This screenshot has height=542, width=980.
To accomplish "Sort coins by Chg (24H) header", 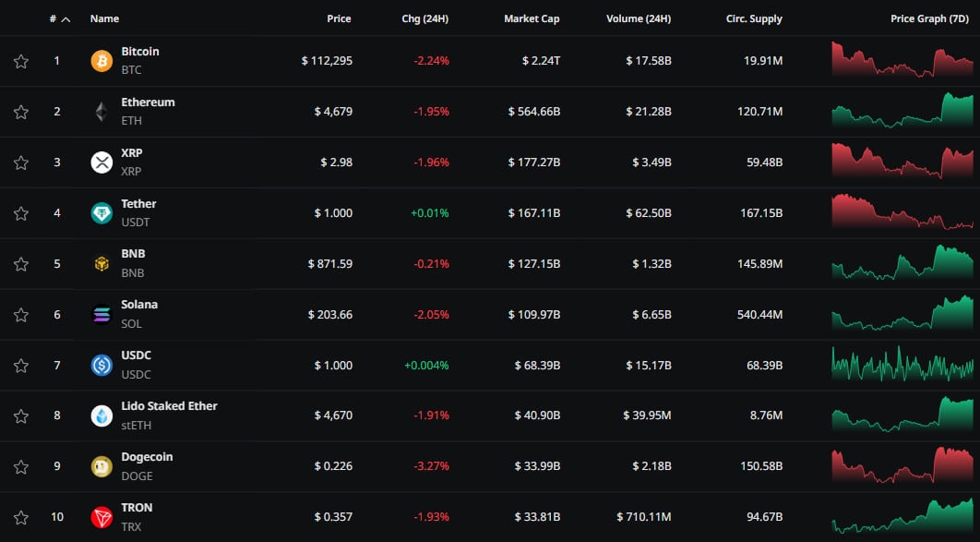I will (425, 18).
